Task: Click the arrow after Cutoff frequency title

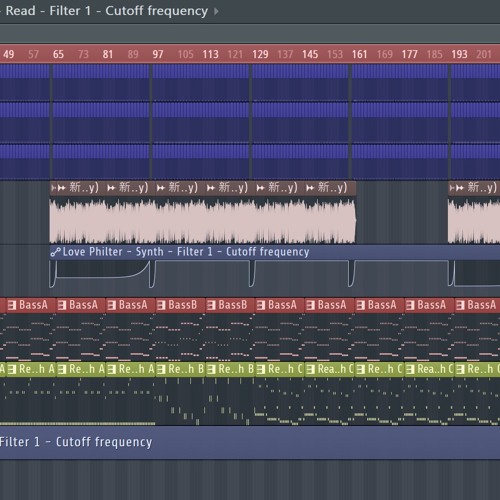Action: (x=216, y=11)
